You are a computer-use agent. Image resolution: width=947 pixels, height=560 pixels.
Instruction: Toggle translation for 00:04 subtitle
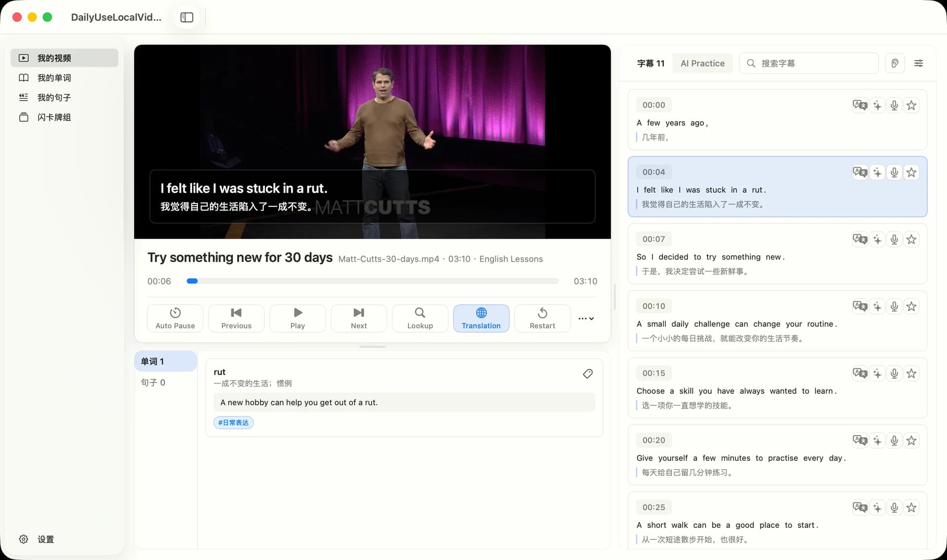[860, 172]
